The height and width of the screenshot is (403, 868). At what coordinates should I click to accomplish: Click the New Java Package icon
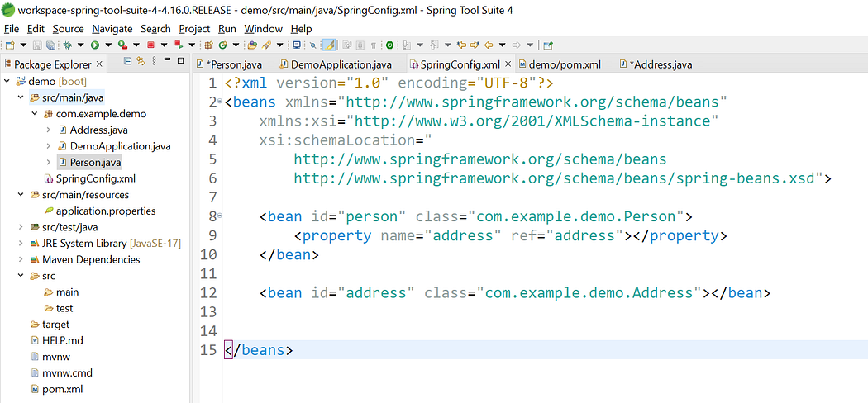coord(208,45)
